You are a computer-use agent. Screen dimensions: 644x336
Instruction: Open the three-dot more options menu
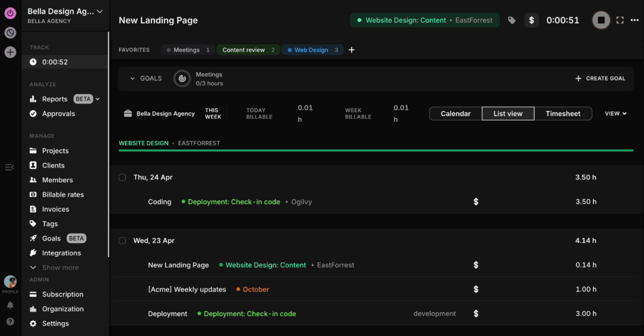(x=635, y=20)
